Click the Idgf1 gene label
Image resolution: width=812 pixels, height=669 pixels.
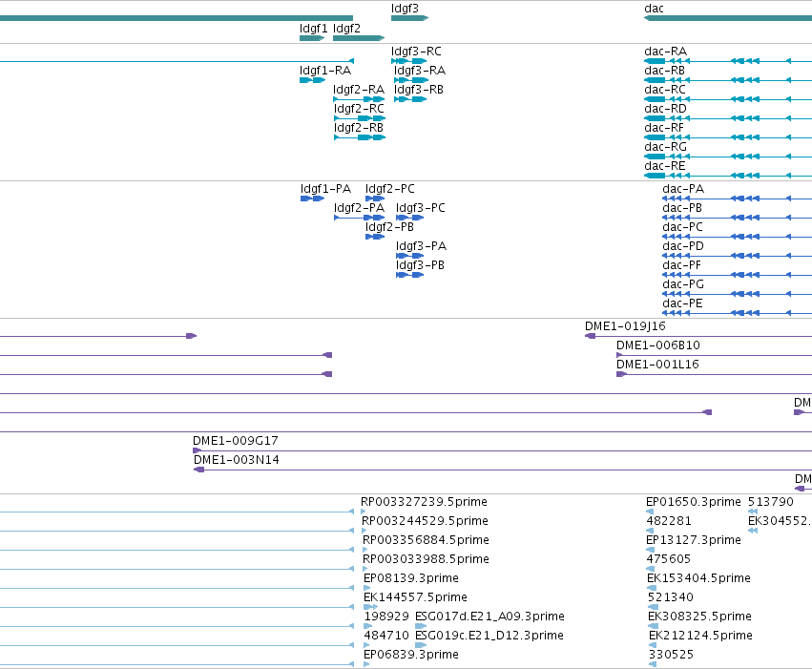click(x=313, y=29)
